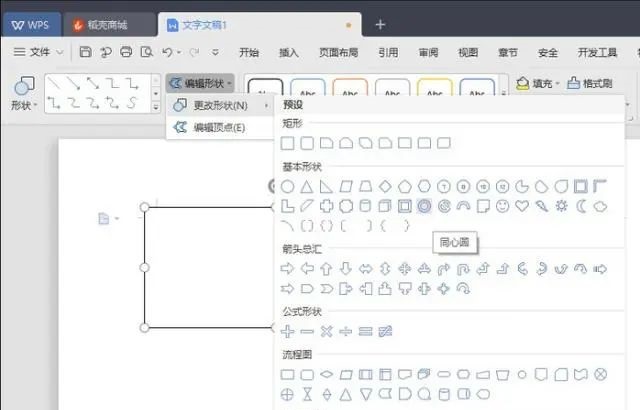Expand the 填充 fill dropdown arrow

[x=557, y=84]
